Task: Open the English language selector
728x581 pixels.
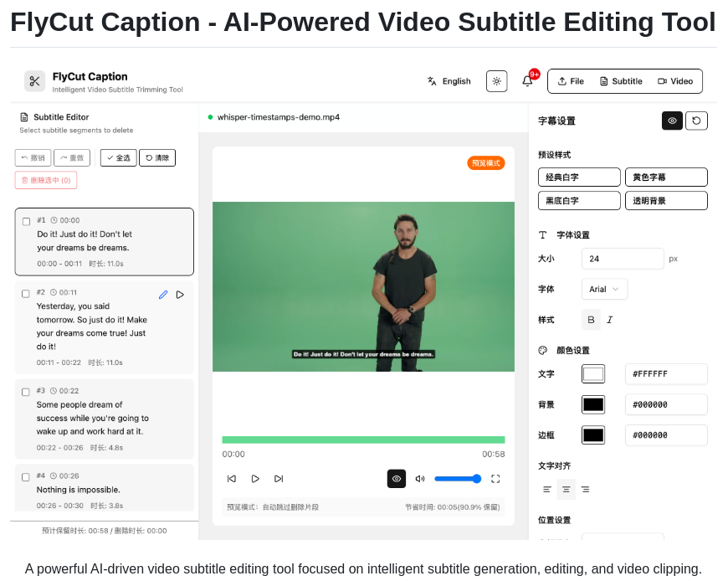Action: pyautogui.click(x=449, y=81)
